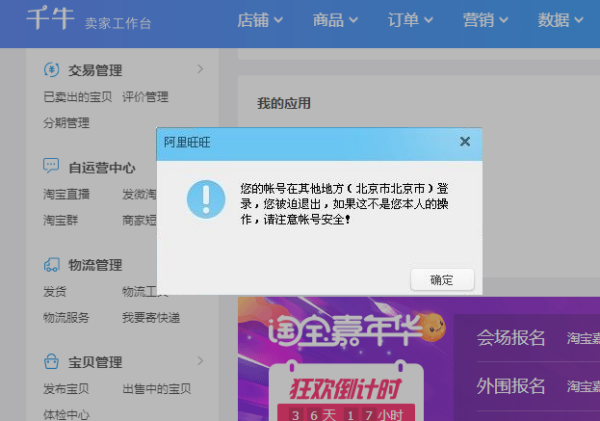600x421 pixels.
Task: Expand the 宝贝管理 chevron arrow
Action: click(x=200, y=361)
